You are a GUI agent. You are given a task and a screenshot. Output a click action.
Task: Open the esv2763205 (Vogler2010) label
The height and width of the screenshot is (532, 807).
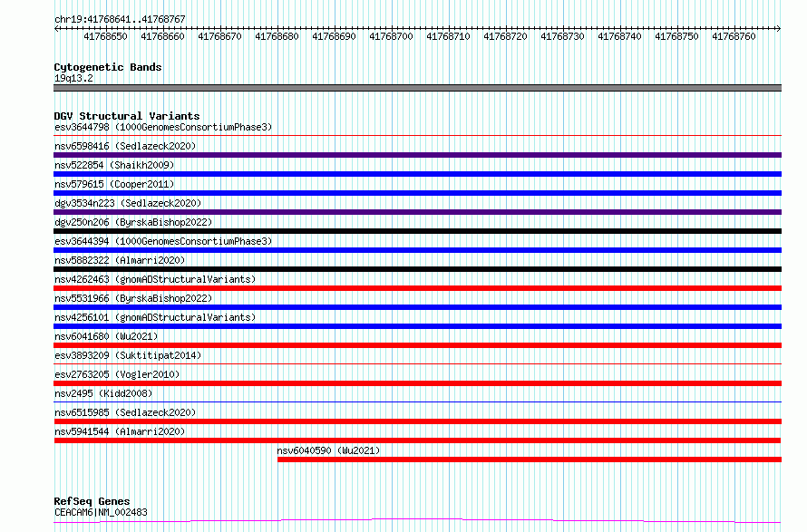click(x=117, y=374)
